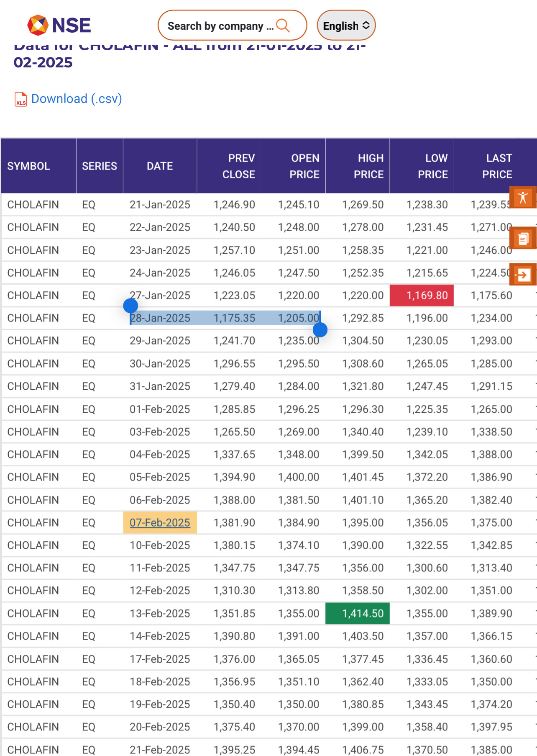This screenshot has width=537, height=756.
Task: Click the 07-Feb-2025 date link
Action: [x=160, y=523]
